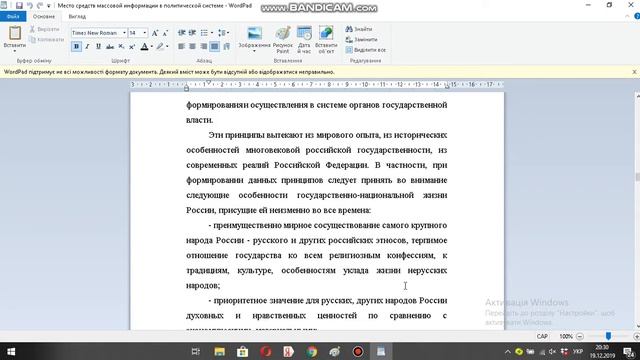Click the Copy (Копіювати) button
The height and width of the screenshot is (360, 640).
tap(47, 40)
